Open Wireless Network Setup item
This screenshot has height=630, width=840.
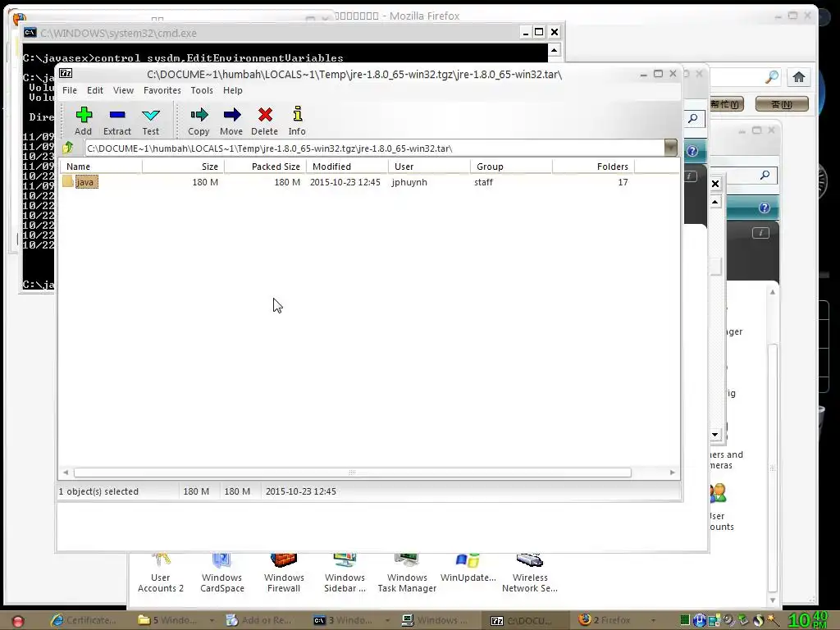529,574
